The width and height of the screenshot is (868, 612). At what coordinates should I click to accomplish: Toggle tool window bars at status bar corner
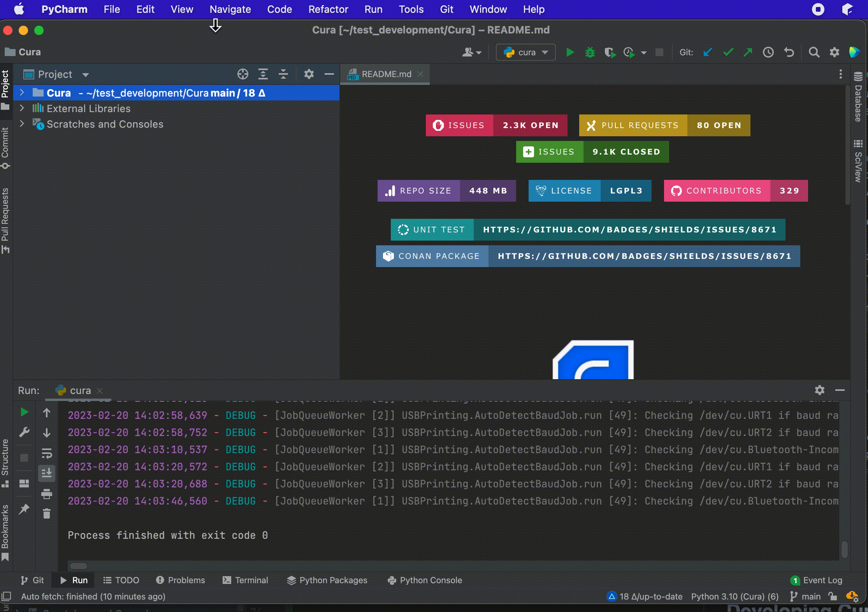[x=6, y=596]
